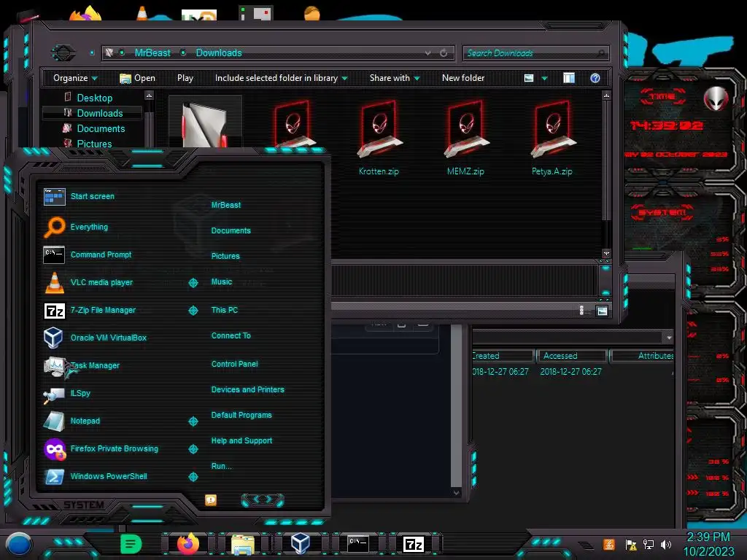Open the Action Center flag tray icon
This screenshot has width=747, height=560.
631,545
